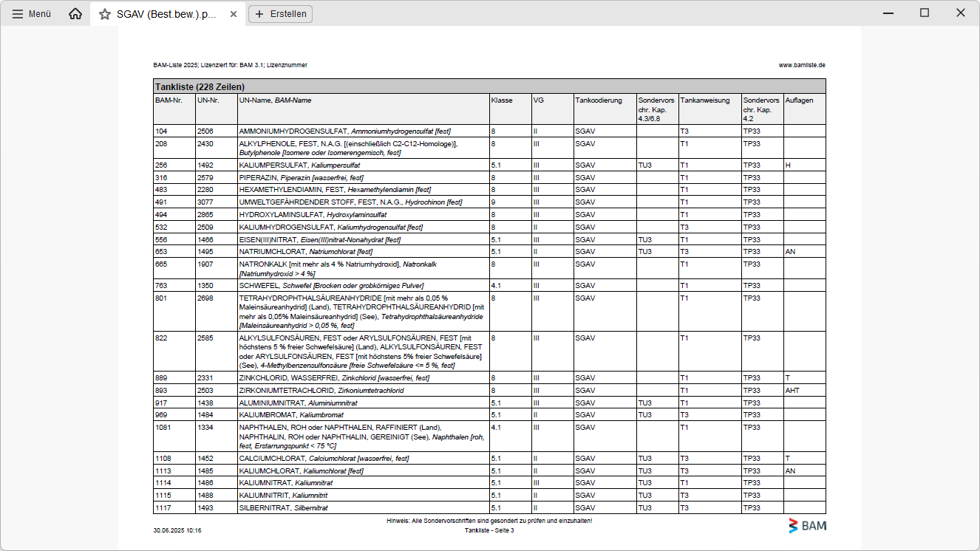Open the www.bamliste.de link
The height and width of the screenshot is (551, 980).
(801, 65)
